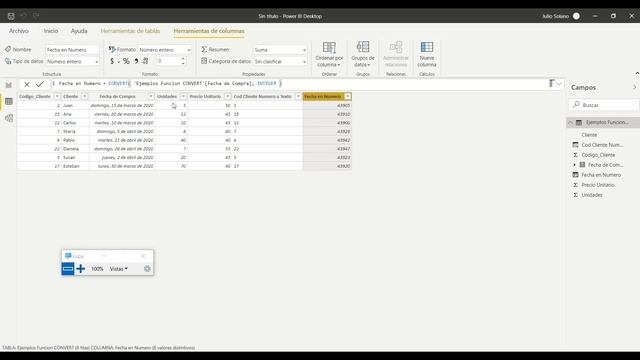Screen dimensions: 640x360
Task: Open Lupa magnifier settings gear
Action: pyautogui.click(x=147, y=269)
